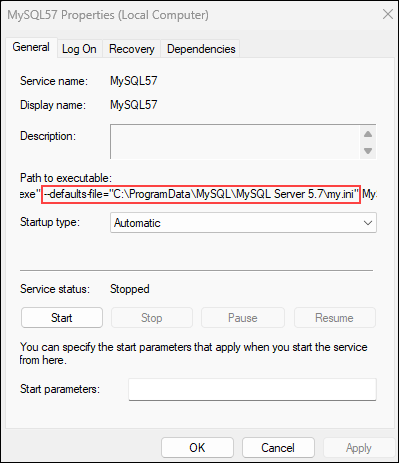Close the MySQL57 Properties dialog
Image resolution: width=399 pixels, height=463 pixels.
tap(388, 14)
